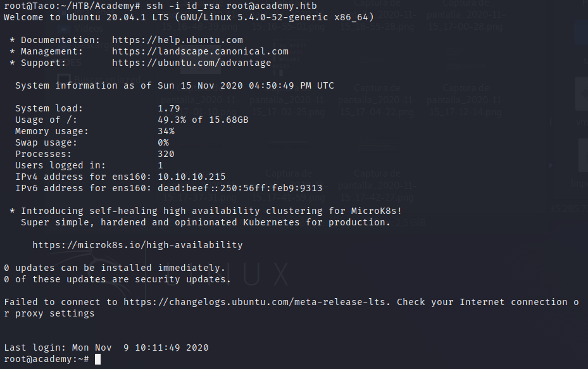Click the Swap usage 0% value

click(163, 142)
